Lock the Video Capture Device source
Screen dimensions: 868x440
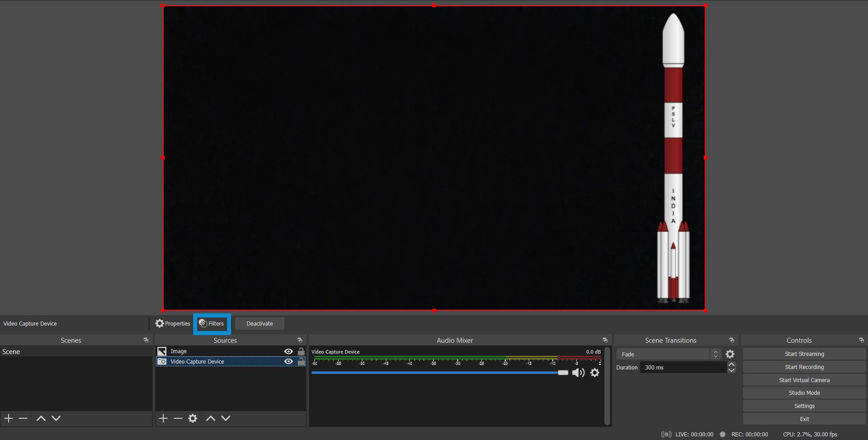coord(301,361)
